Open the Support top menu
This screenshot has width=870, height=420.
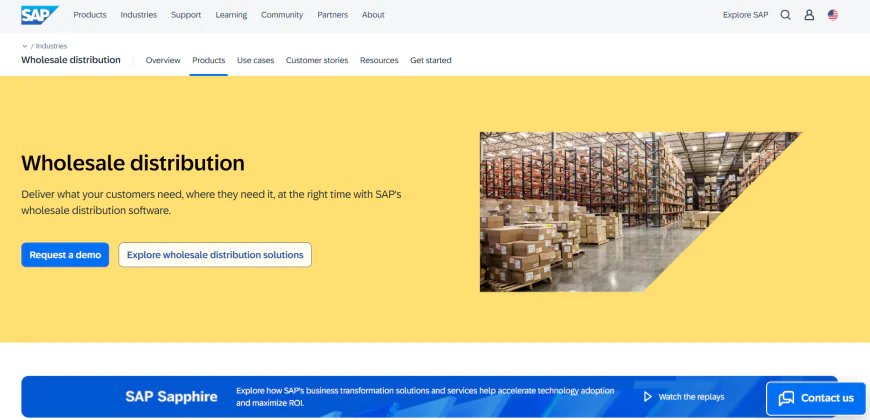[186, 15]
